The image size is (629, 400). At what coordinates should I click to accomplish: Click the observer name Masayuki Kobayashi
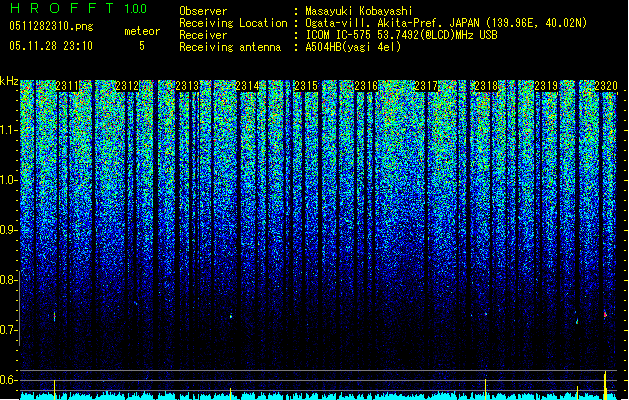[x=359, y=11]
